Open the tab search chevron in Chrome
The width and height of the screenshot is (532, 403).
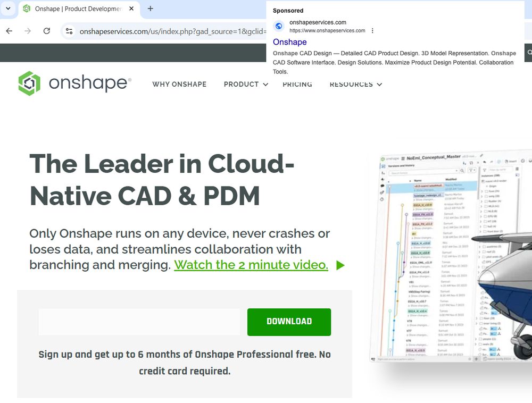point(8,9)
